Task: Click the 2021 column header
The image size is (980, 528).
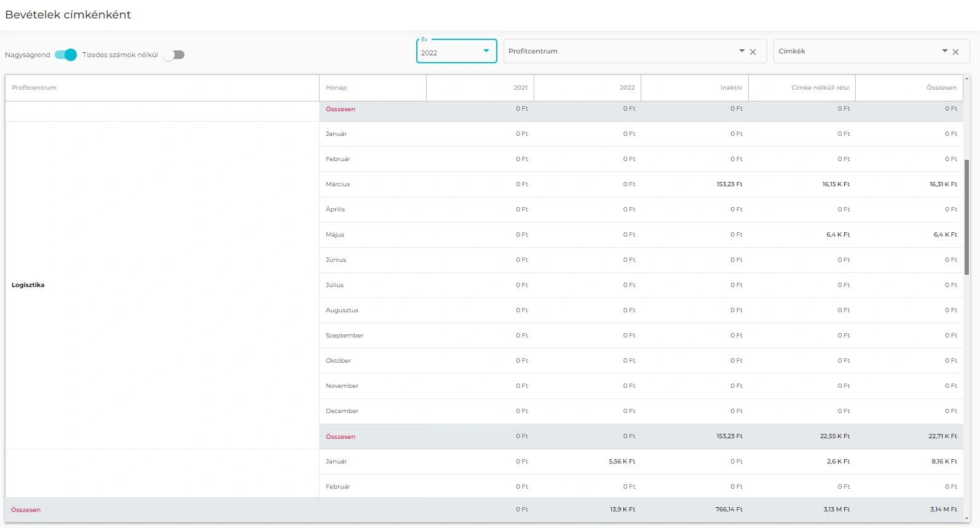Action: (x=520, y=88)
